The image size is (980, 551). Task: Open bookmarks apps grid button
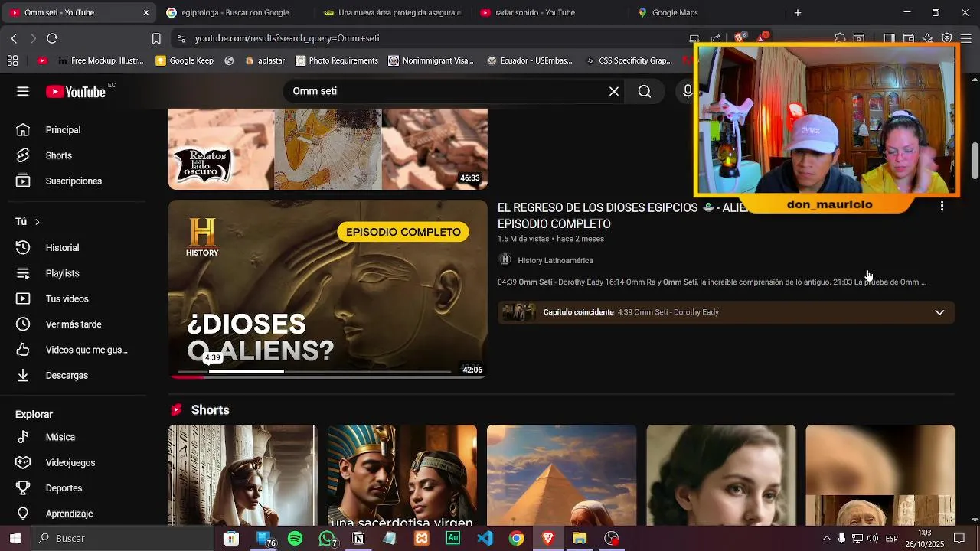12,60
